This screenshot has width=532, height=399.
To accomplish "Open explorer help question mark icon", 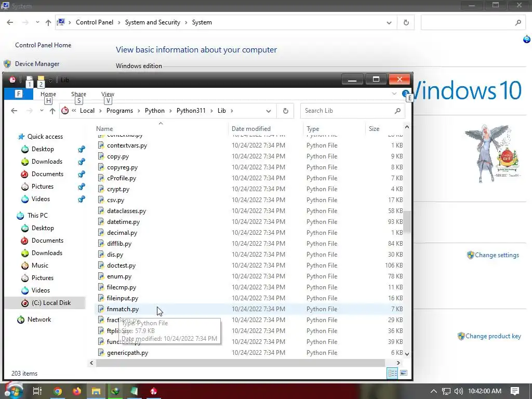I will click(x=405, y=94).
